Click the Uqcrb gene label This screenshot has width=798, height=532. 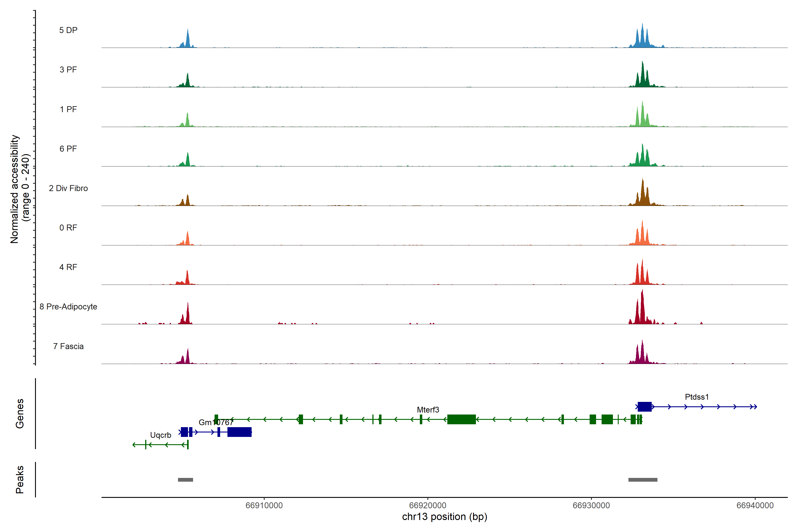[160, 435]
